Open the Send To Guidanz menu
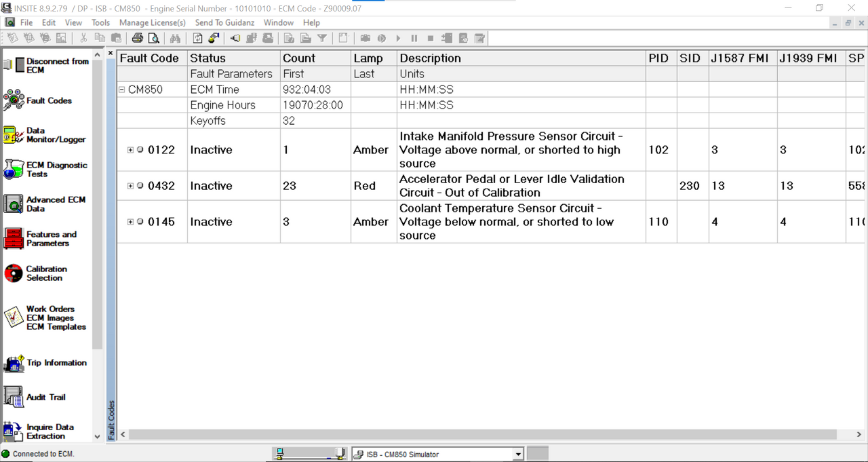 (x=224, y=22)
